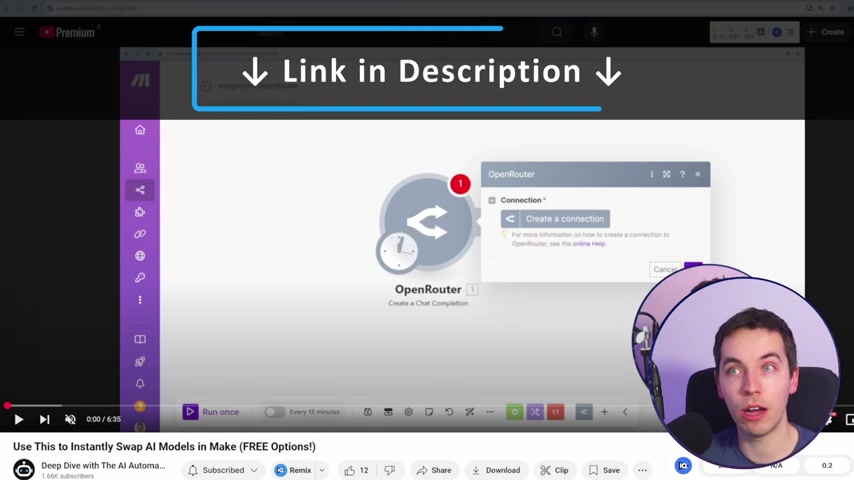Download the video
This screenshot has height=480, width=854.
click(x=496, y=470)
